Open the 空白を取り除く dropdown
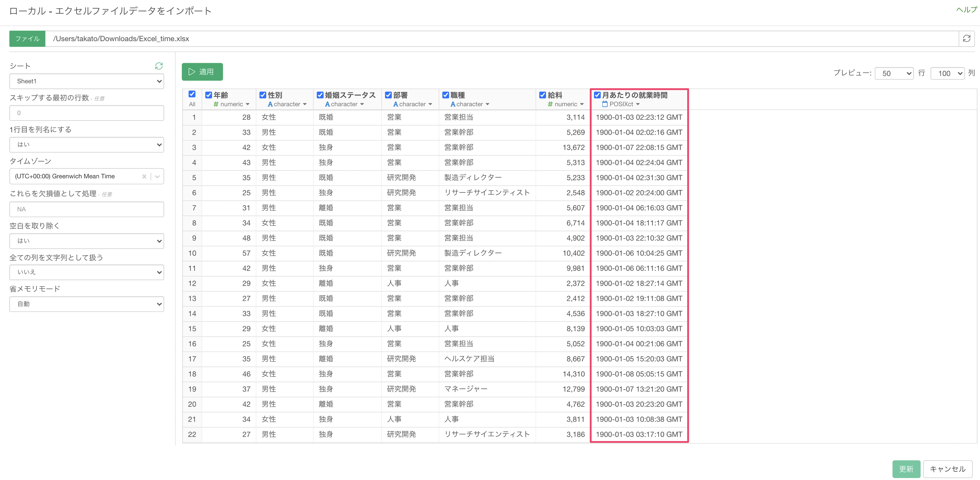Viewport: 980px width, 480px height. pyautogui.click(x=87, y=241)
